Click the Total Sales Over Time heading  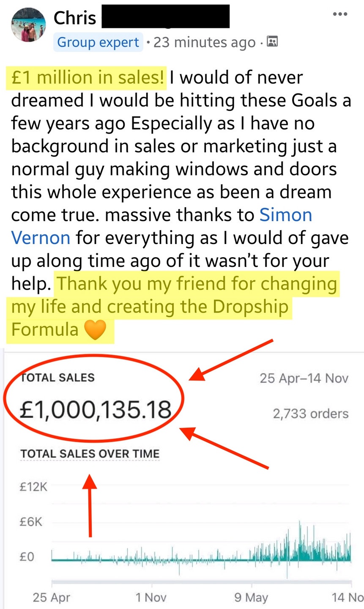[x=90, y=453]
